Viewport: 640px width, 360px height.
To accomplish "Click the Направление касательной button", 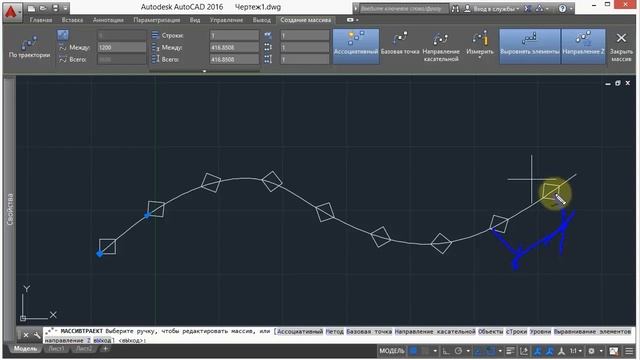I will pos(441,46).
